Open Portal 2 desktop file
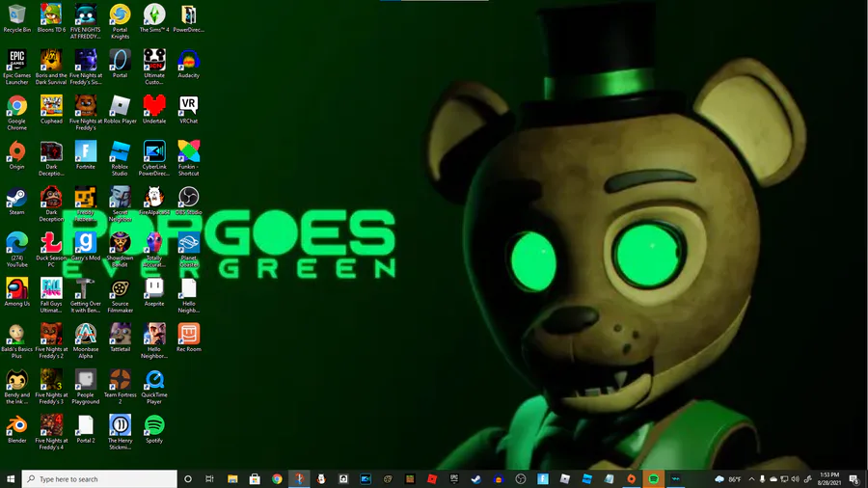The image size is (868, 488). tap(86, 429)
